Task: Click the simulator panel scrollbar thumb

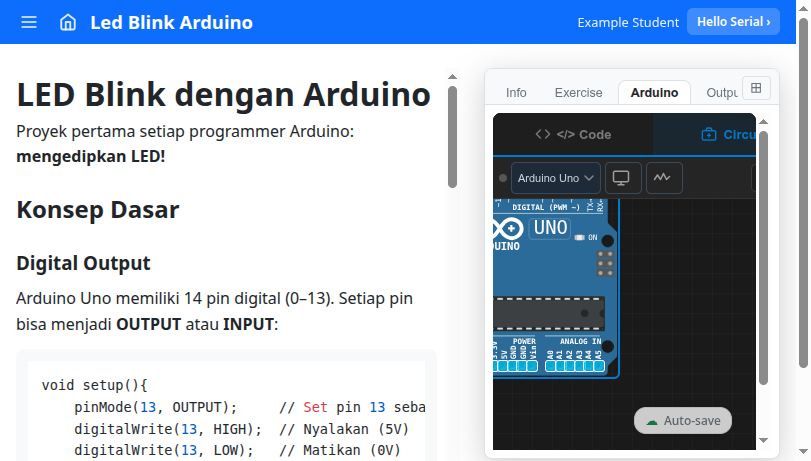Action: [763, 258]
